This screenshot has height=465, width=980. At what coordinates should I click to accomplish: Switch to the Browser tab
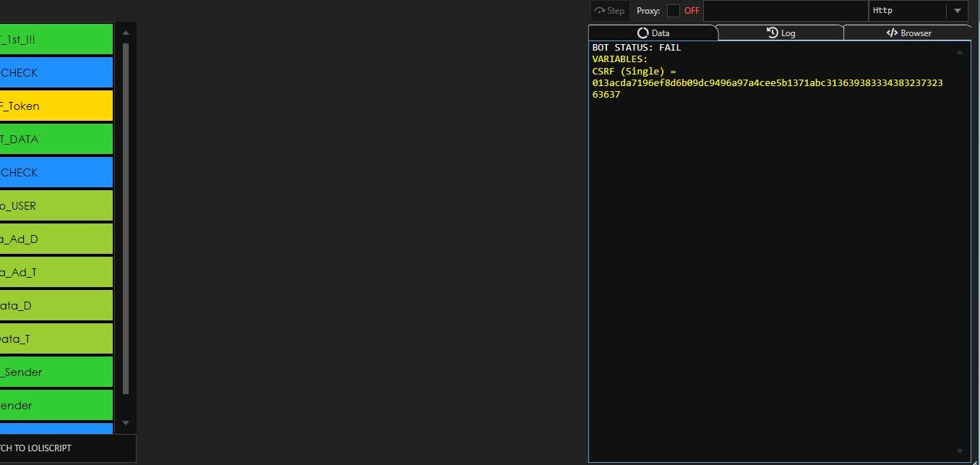tap(908, 33)
